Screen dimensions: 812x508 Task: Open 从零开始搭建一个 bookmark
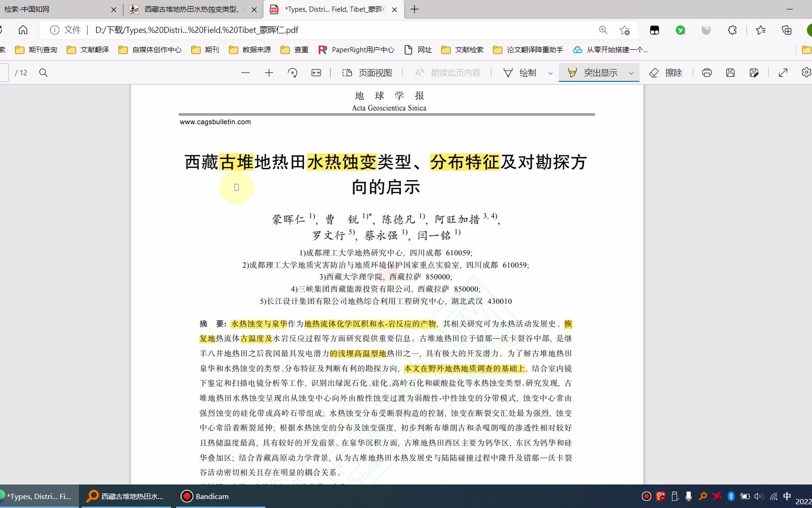click(x=610, y=49)
